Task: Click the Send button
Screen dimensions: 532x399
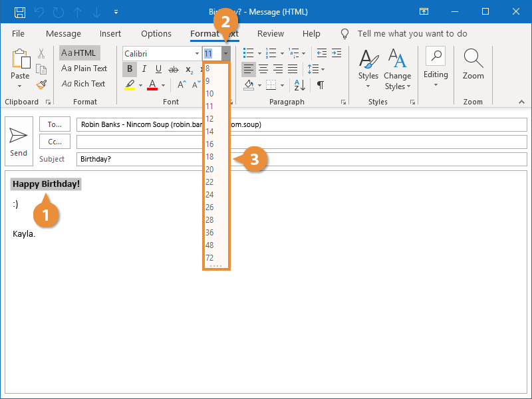Action: tap(18, 141)
